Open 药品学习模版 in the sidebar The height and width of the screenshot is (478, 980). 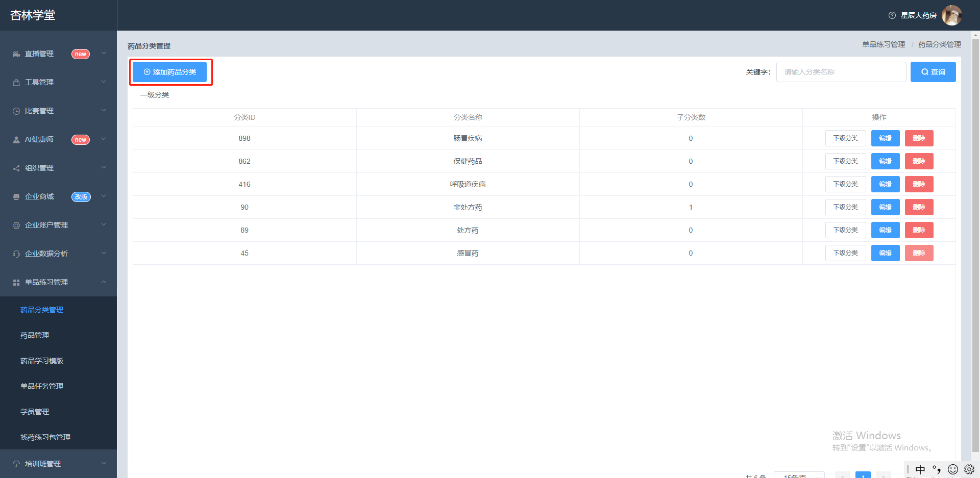click(42, 361)
